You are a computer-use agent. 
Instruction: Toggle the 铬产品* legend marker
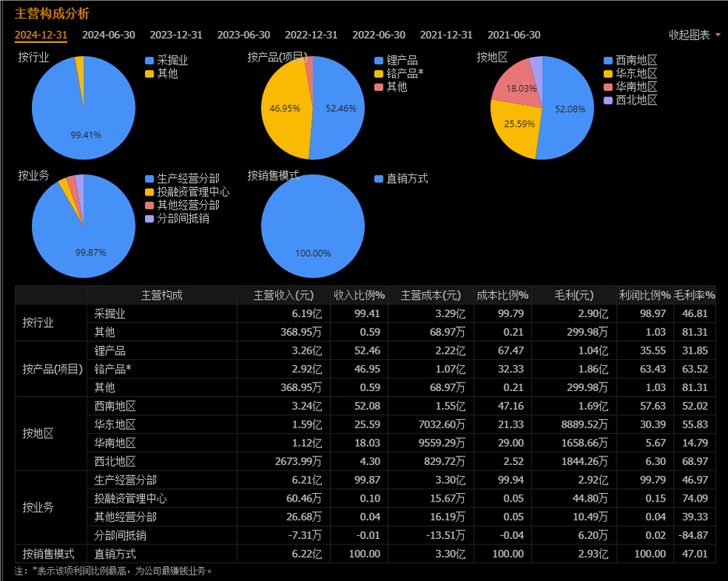379,74
